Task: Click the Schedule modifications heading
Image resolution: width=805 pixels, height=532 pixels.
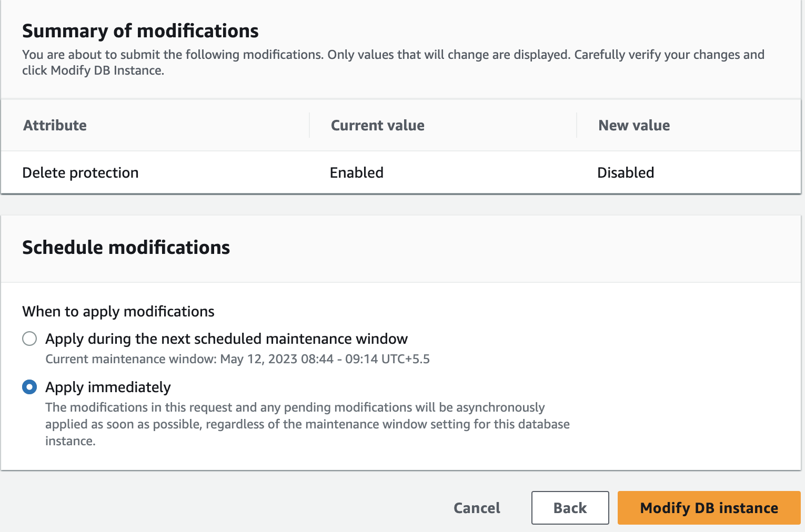Action: 126,248
